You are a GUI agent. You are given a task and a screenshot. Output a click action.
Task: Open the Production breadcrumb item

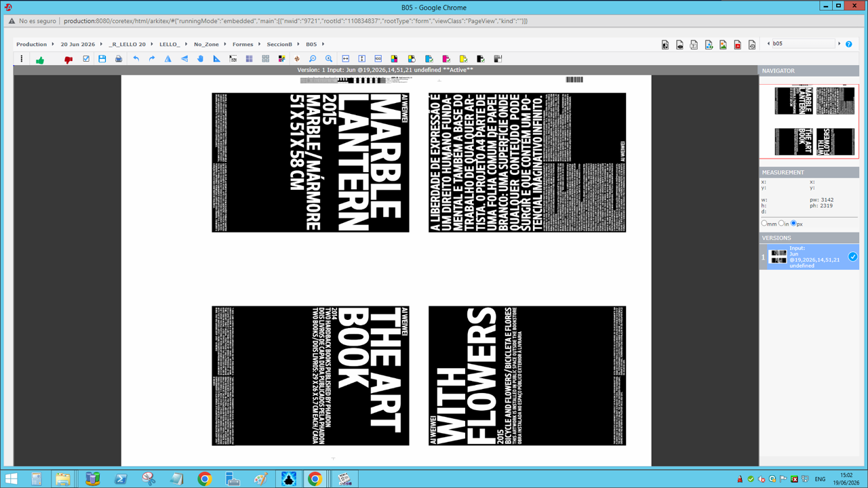[x=31, y=44]
